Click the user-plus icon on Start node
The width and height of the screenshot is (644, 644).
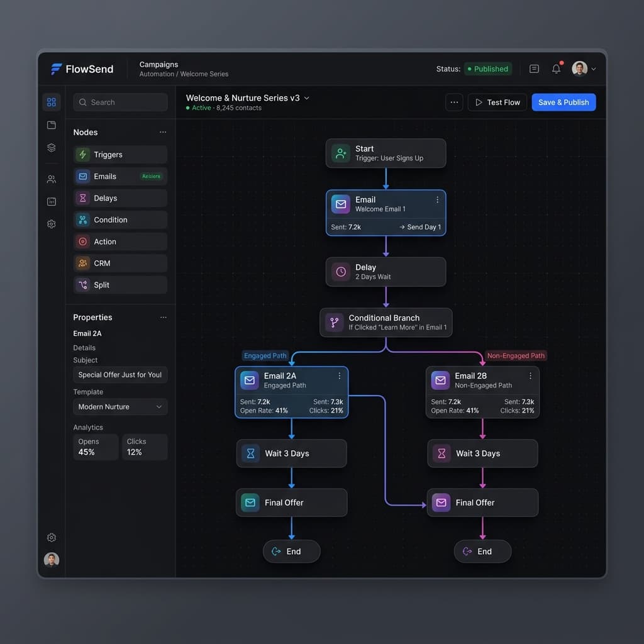point(341,153)
